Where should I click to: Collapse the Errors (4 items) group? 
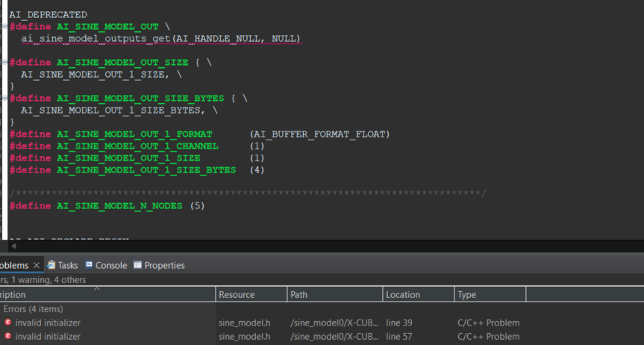pyautogui.click(x=34, y=309)
